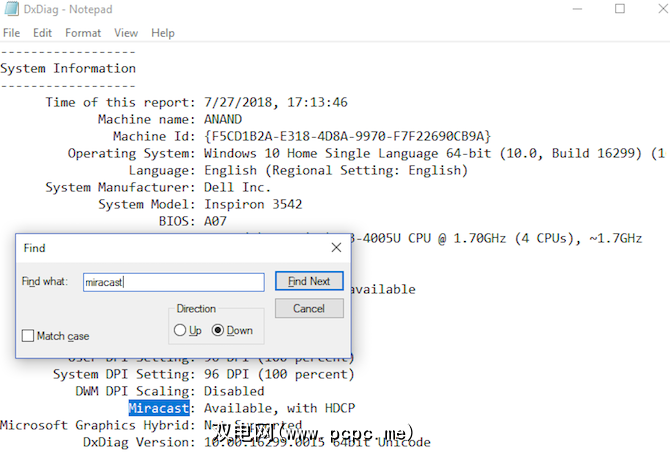Click the report time '7/27/2018, 17:13:46'
The image size is (670, 456).
pyautogui.click(x=276, y=103)
